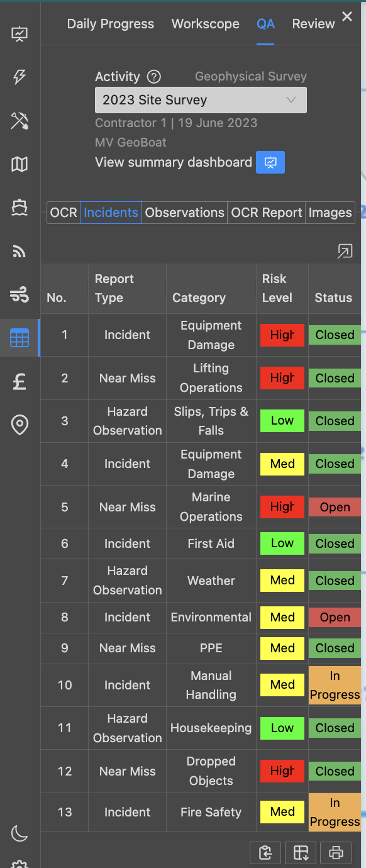Select the wind weather sidebar icon

[x=19, y=294]
